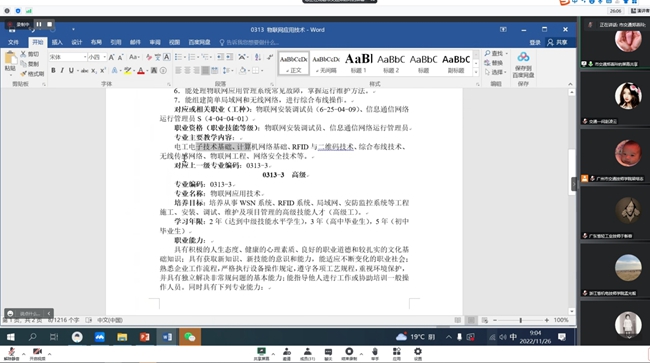
Task: Toggle Bold formatting
Action: click(x=53, y=71)
